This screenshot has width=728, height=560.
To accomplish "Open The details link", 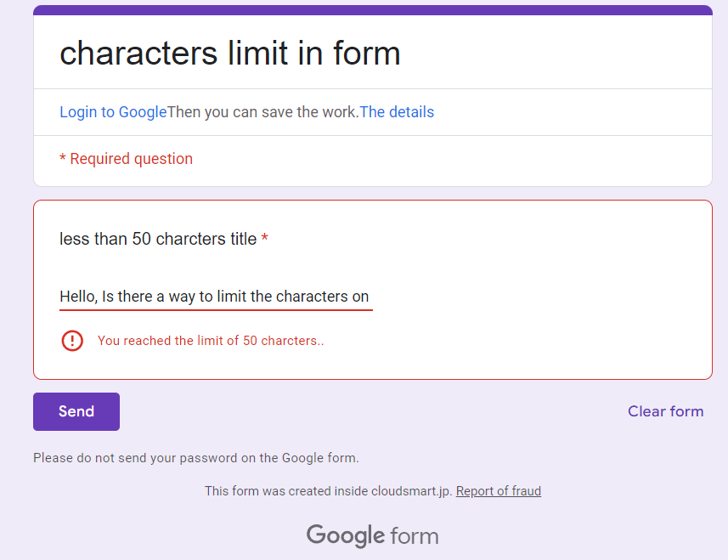I will pos(397,112).
